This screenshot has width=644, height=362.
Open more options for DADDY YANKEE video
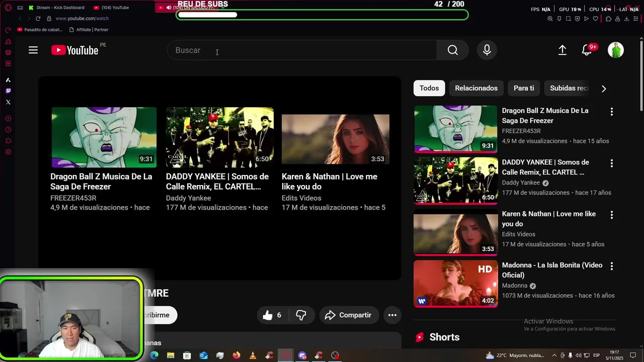click(x=612, y=163)
